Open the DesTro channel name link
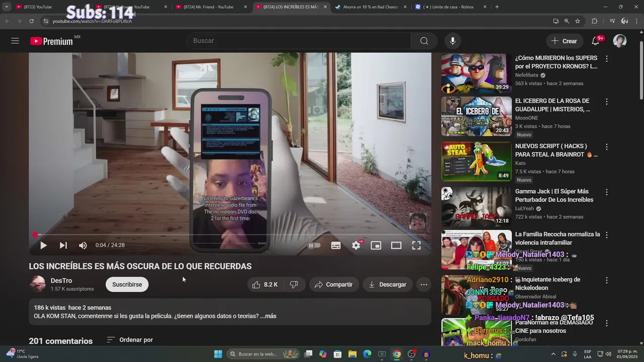 [61, 281]
